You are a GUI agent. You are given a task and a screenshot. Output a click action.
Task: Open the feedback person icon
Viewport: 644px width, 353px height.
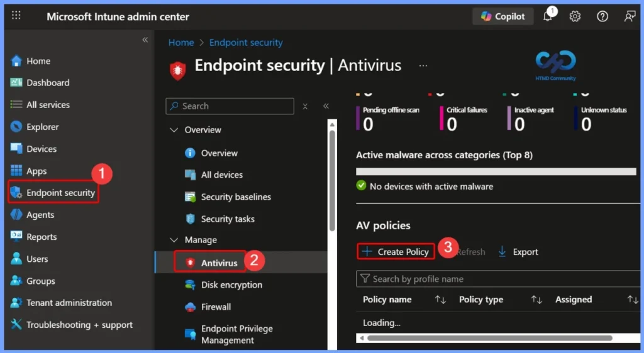click(x=630, y=16)
